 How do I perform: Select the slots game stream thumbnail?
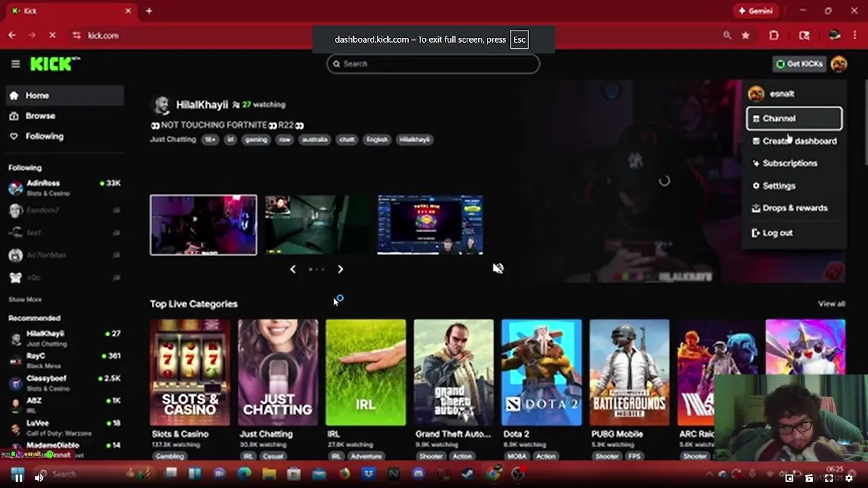coord(431,225)
